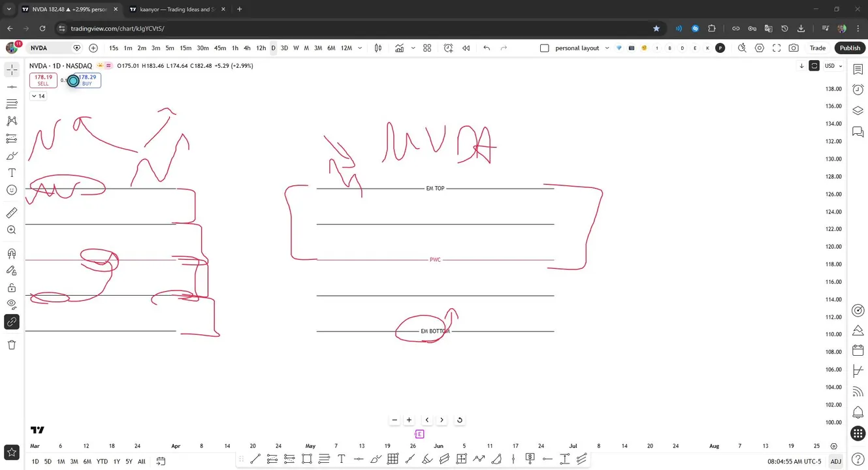Open the candlestick chart type selector
The height and width of the screenshot is (470, 868).
[x=378, y=48]
